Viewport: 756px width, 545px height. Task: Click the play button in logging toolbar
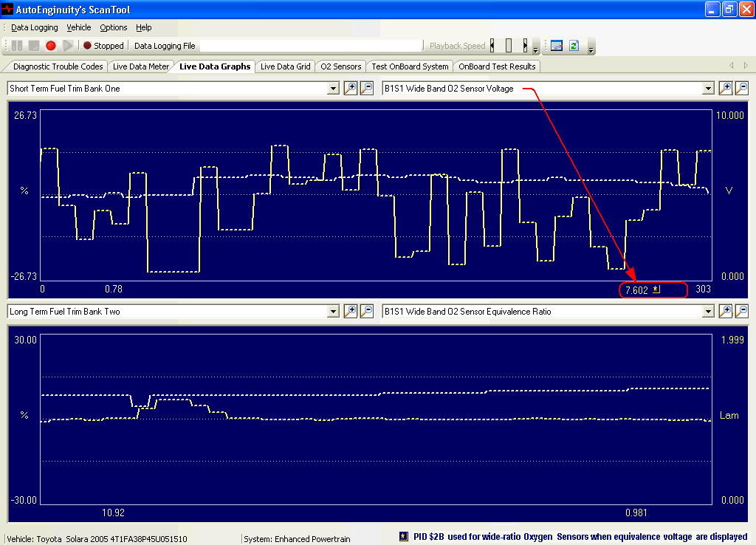[68, 46]
